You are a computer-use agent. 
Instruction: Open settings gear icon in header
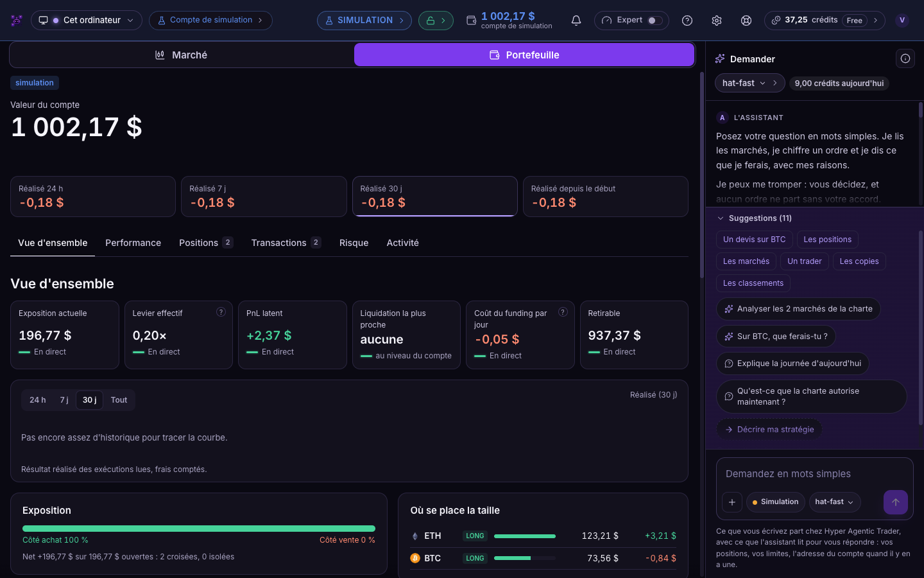click(x=717, y=21)
